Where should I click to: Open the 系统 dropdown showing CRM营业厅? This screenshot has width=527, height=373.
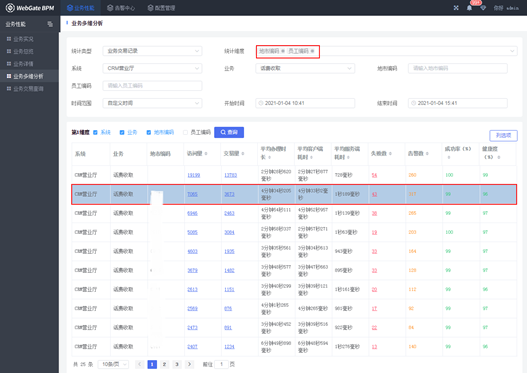click(152, 68)
